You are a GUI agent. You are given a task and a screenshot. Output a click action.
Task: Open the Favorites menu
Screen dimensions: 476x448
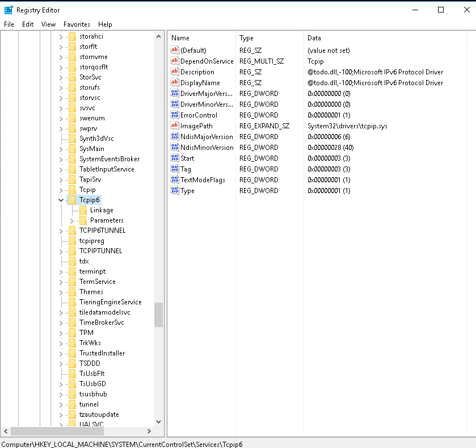click(x=77, y=24)
